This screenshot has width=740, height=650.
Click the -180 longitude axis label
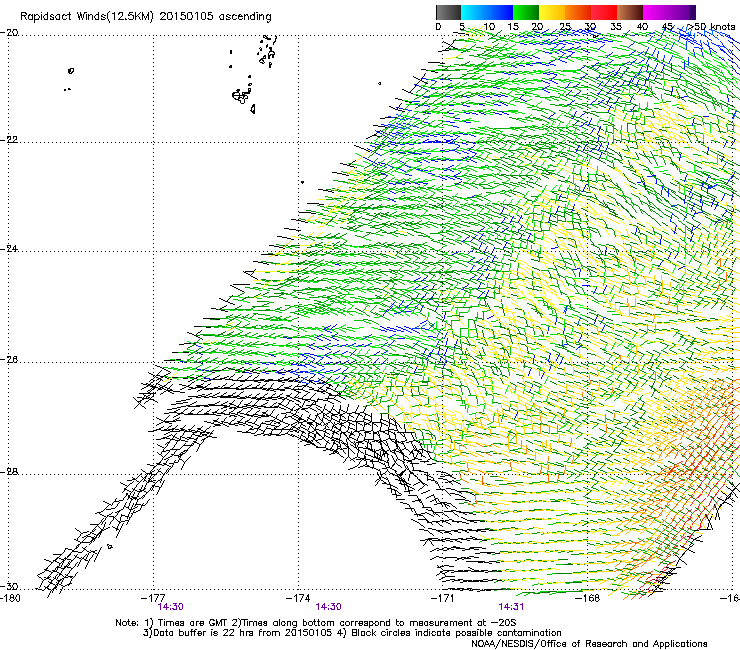pyautogui.click(x=10, y=598)
